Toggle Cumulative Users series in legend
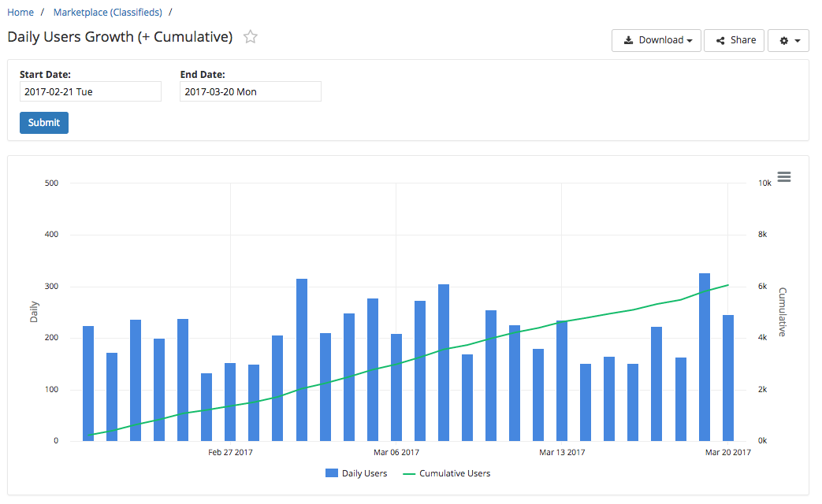Image resolution: width=822 pixels, height=504 pixels. [x=455, y=473]
